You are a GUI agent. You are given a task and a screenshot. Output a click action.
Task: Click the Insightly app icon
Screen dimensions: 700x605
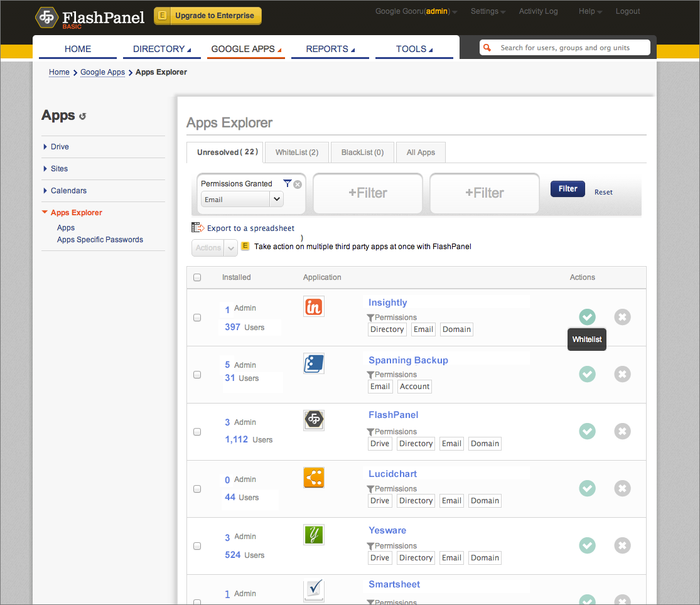pyautogui.click(x=314, y=306)
